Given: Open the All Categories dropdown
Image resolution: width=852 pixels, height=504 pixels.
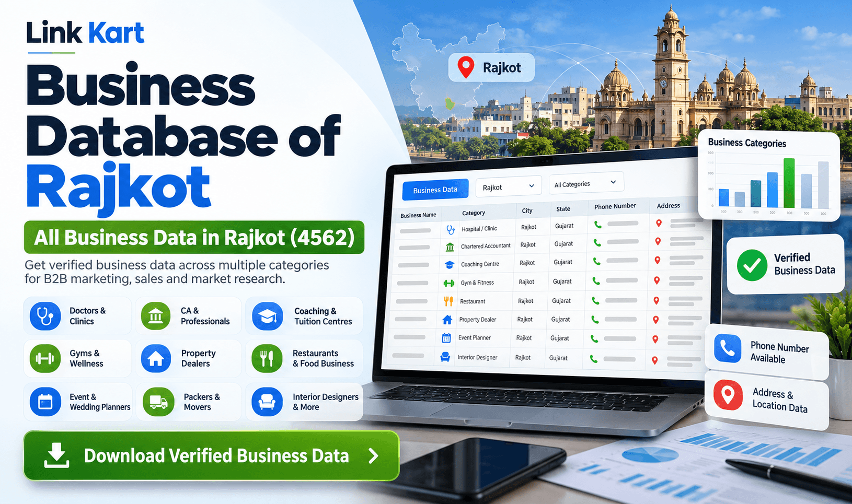Looking at the screenshot, I should pos(586,183).
